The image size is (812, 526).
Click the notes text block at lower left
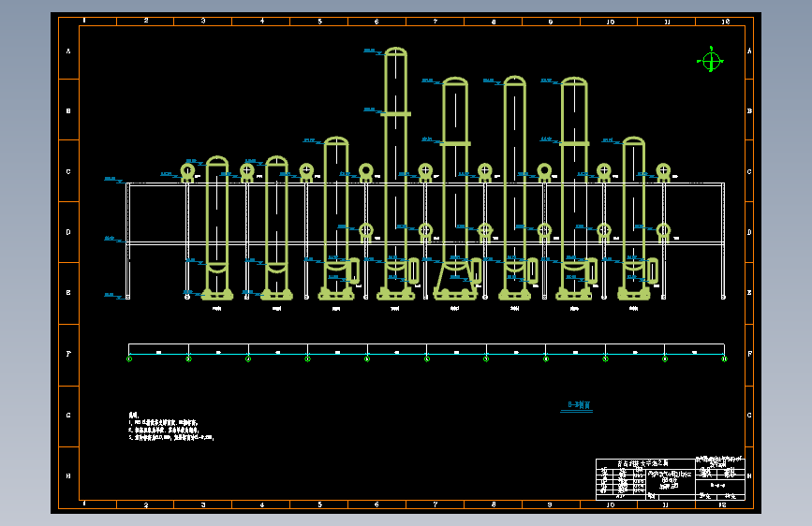(170, 426)
